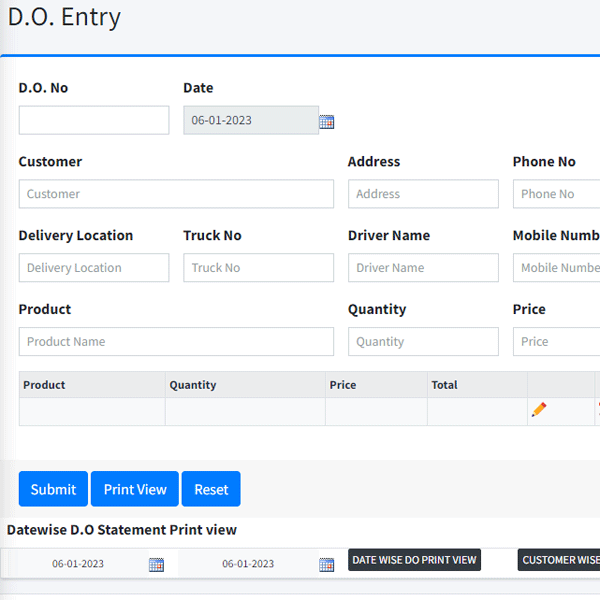Focus the D.O. No input field
Image resolution: width=600 pixels, height=600 pixels.
click(94, 120)
